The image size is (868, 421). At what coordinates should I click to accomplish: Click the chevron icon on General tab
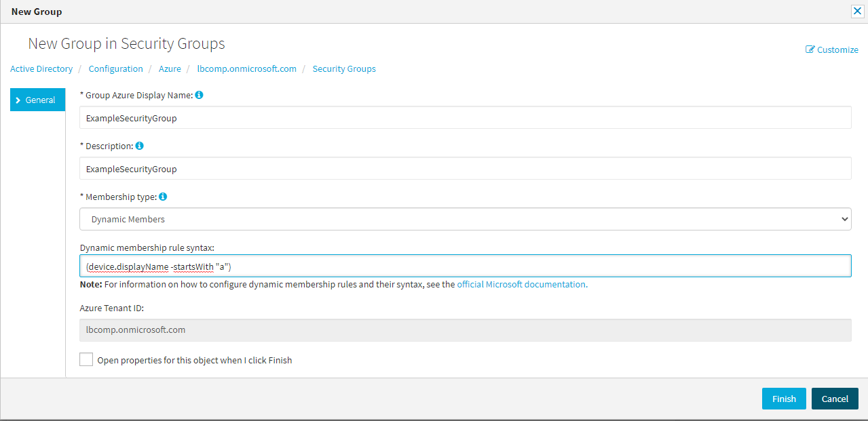(18, 100)
